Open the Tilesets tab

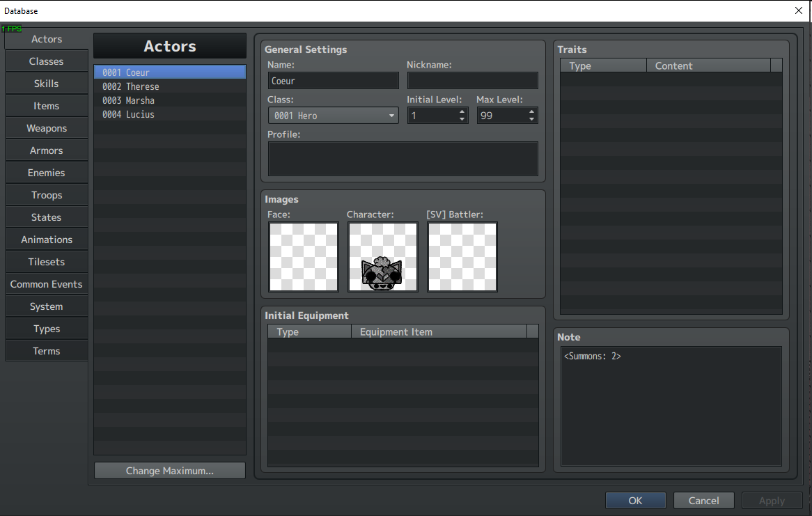(x=47, y=262)
